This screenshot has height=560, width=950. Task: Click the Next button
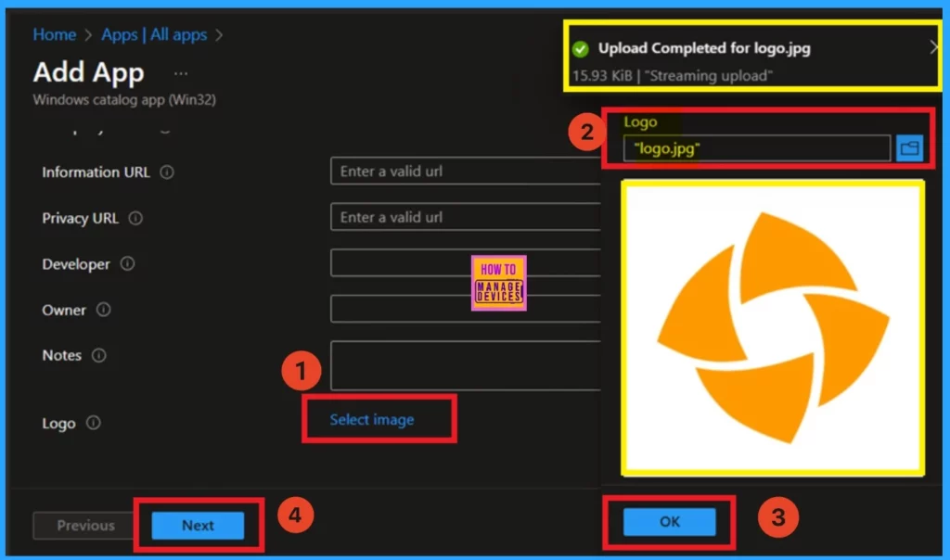[199, 526]
